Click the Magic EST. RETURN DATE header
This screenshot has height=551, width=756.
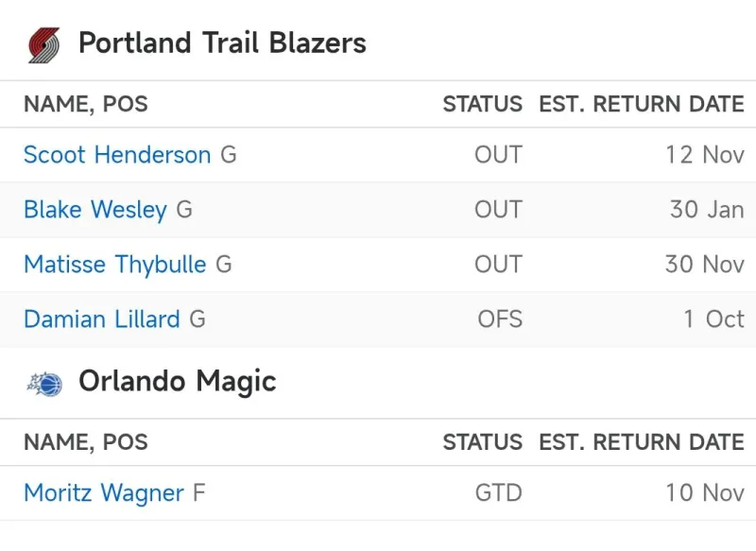pos(642,442)
